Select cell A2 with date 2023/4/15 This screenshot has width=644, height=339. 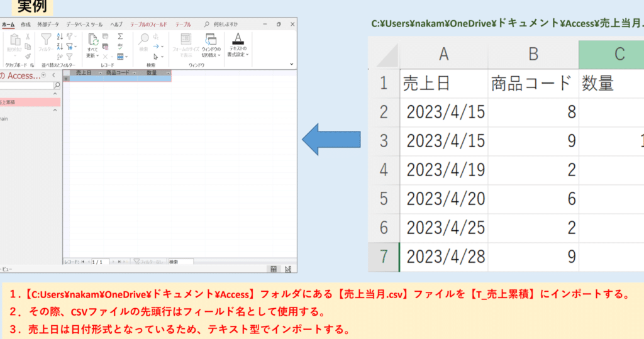pyautogui.click(x=444, y=113)
